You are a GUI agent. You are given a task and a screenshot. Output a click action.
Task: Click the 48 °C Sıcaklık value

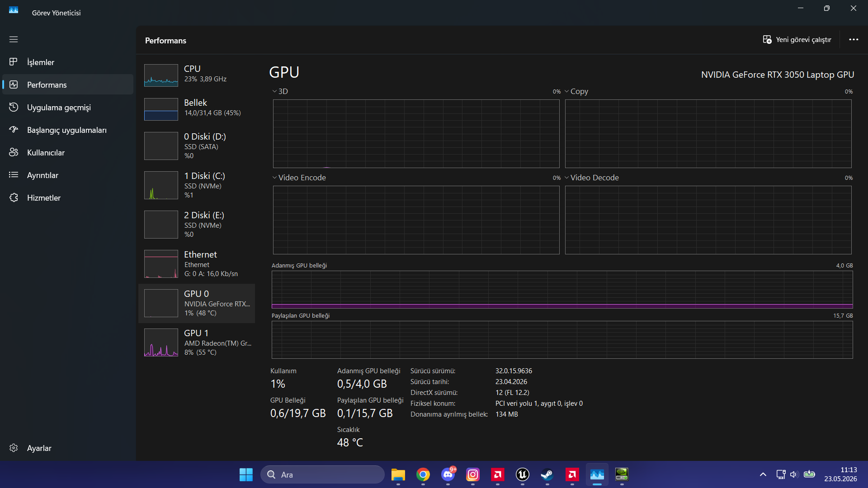[x=350, y=443]
